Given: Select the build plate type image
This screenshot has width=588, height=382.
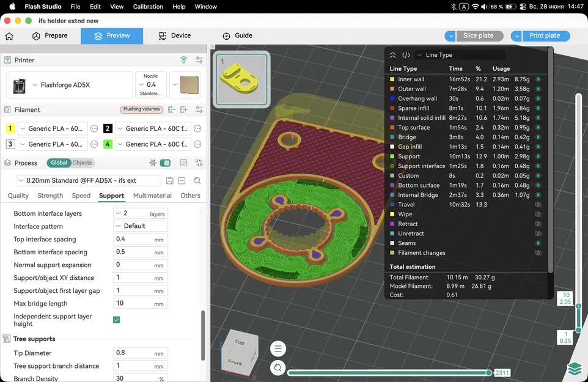Looking at the screenshot, I should click(x=189, y=85).
